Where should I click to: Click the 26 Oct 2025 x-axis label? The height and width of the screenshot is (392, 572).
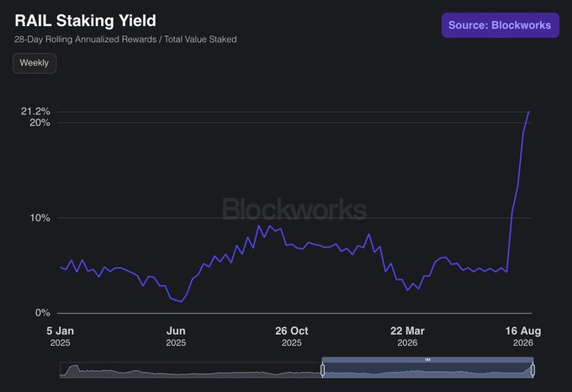(292, 336)
